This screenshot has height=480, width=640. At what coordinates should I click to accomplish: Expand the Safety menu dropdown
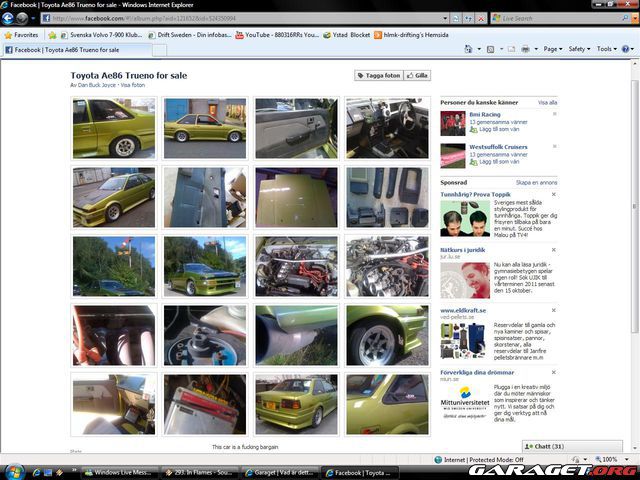(x=579, y=49)
